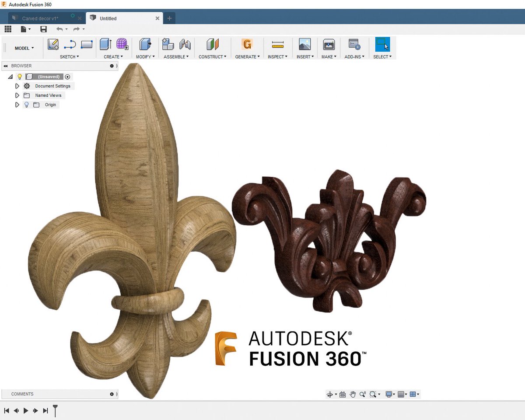Jump to the timeline beginning
Screen dimensions: 525x420
point(7,411)
